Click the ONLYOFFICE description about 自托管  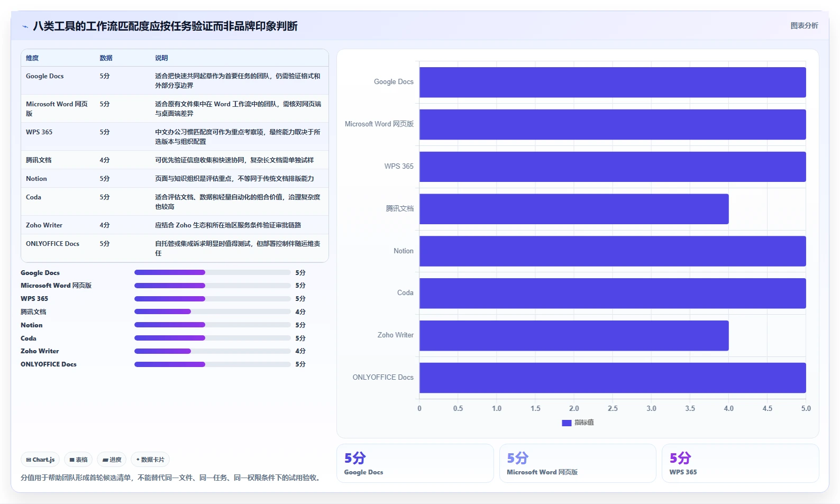click(x=238, y=249)
